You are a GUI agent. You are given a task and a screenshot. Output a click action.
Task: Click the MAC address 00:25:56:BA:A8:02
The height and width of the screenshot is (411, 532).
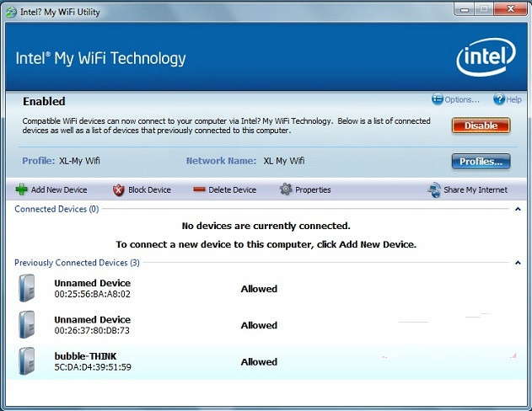click(92, 294)
